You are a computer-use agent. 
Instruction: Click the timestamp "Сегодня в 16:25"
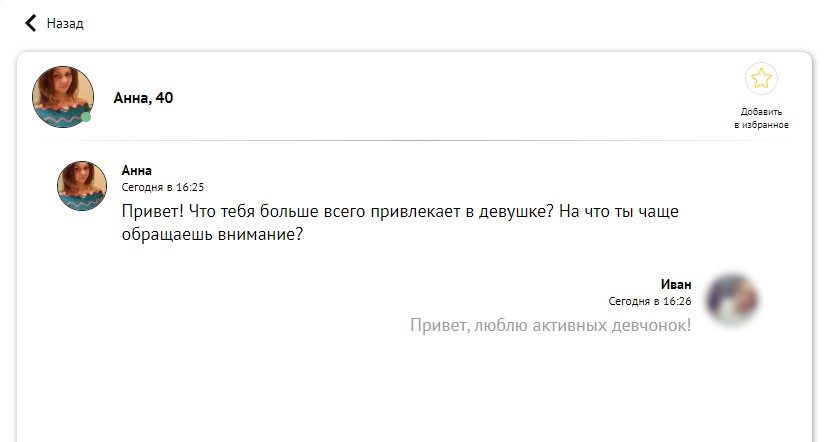click(163, 187)
